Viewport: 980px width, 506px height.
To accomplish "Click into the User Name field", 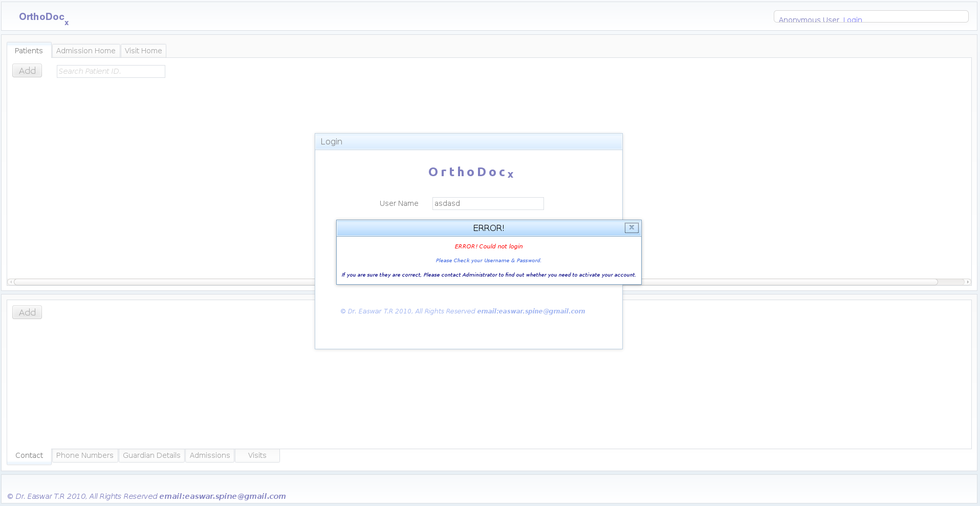I will pyautogui.click(x=488, y=203).
